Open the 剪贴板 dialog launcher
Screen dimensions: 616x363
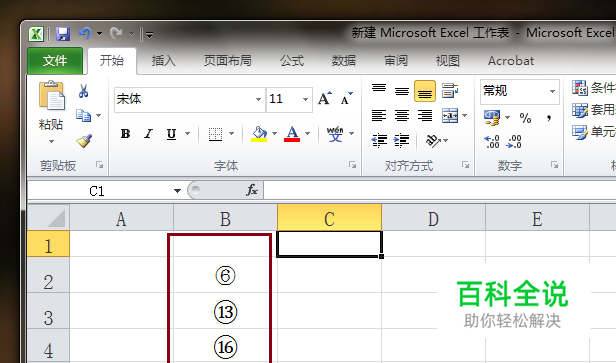(x=100, y=165)
